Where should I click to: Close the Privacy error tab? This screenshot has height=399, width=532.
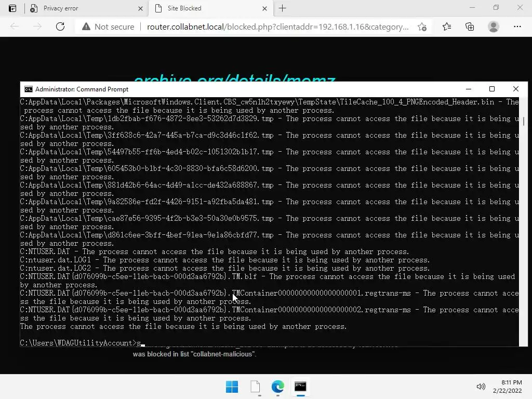click(140, 8)
